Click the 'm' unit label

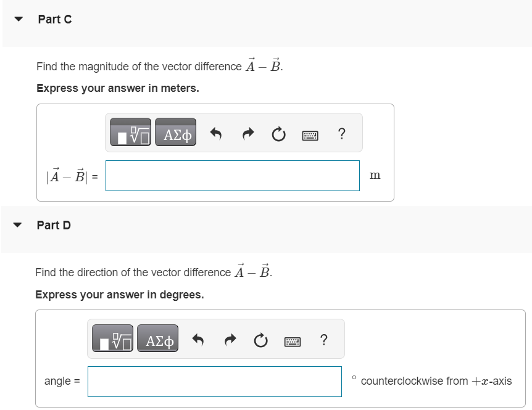pyautogui.click(x=375, y=175)
